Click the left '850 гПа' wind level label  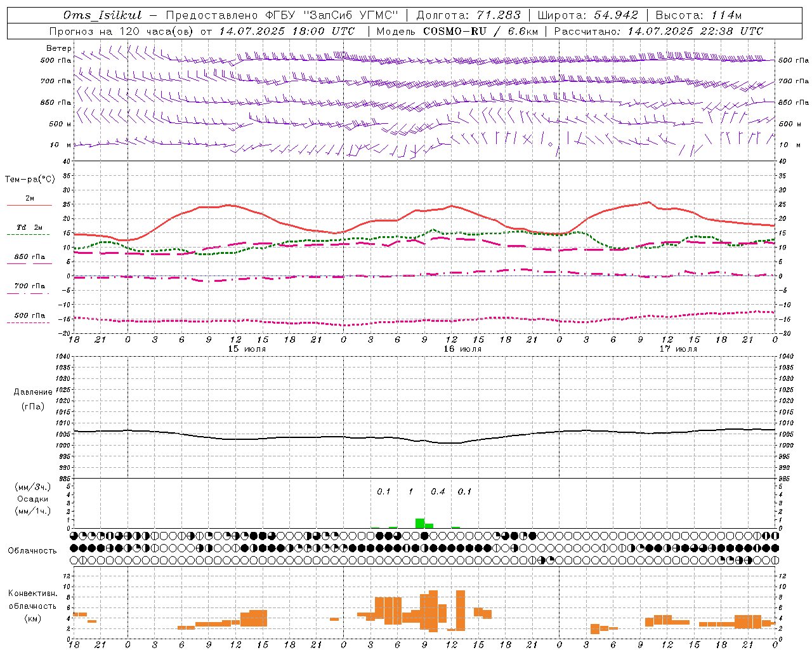pyautogui.click(x=56, y=103)
